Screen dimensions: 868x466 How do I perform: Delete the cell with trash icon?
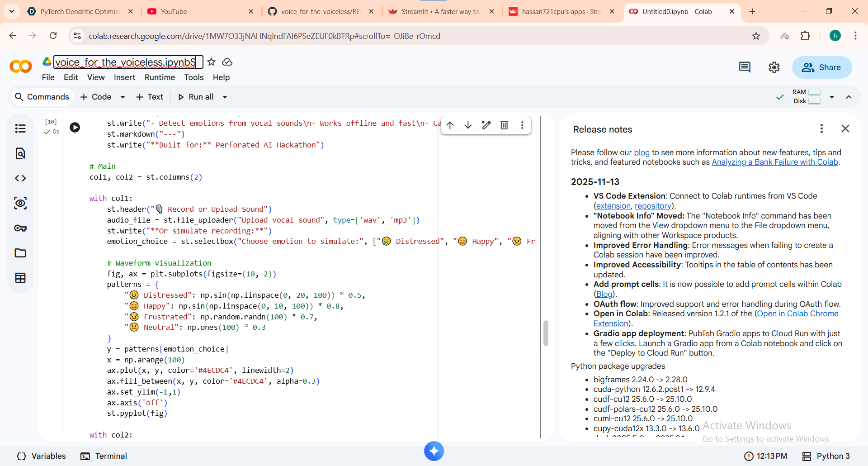tap(504, 125)
